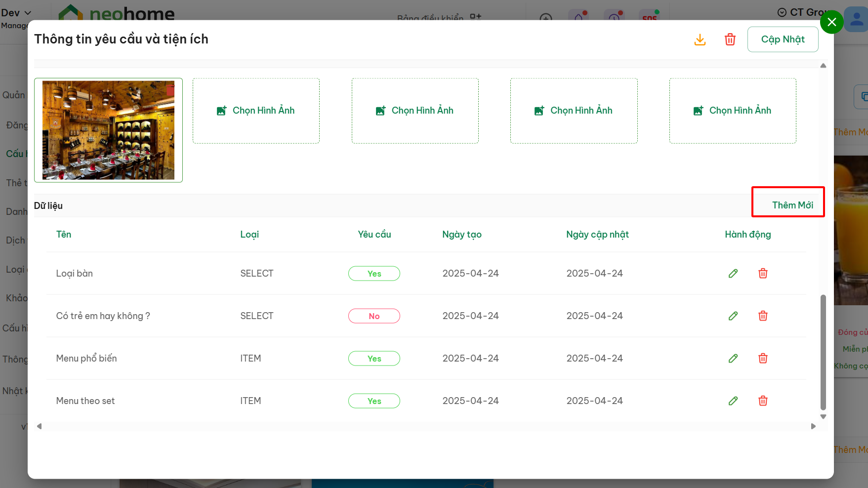Viewport: 868px width, 488px height.
Task: Click the clock icon in the top bar
Action: click(614, 18)
